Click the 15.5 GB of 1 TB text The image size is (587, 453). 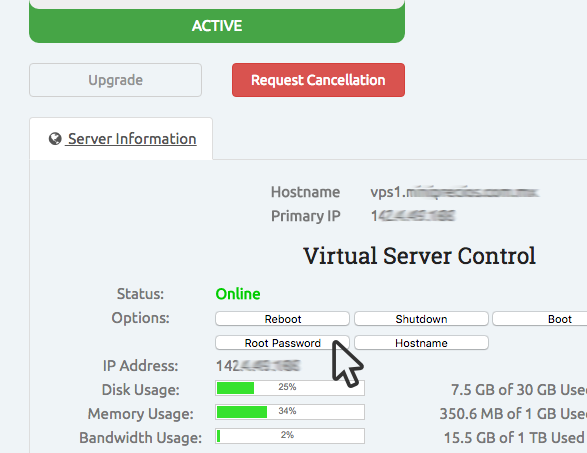coord(514,438)
